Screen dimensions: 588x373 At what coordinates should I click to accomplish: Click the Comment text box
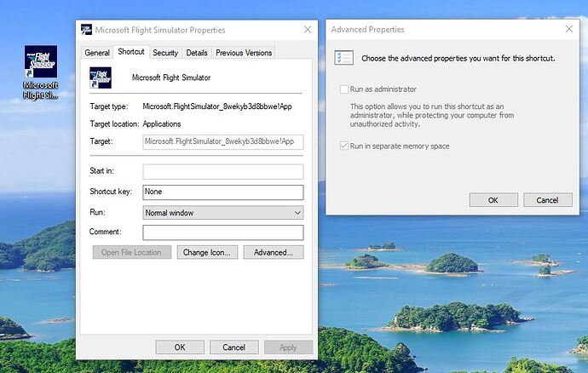coord(223,232)
